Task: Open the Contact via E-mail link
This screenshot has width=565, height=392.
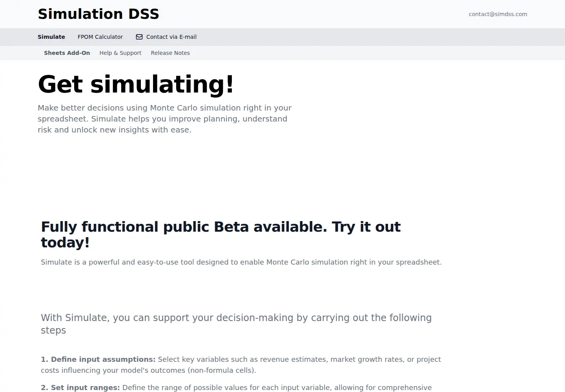Action: (x=166, y=37)
